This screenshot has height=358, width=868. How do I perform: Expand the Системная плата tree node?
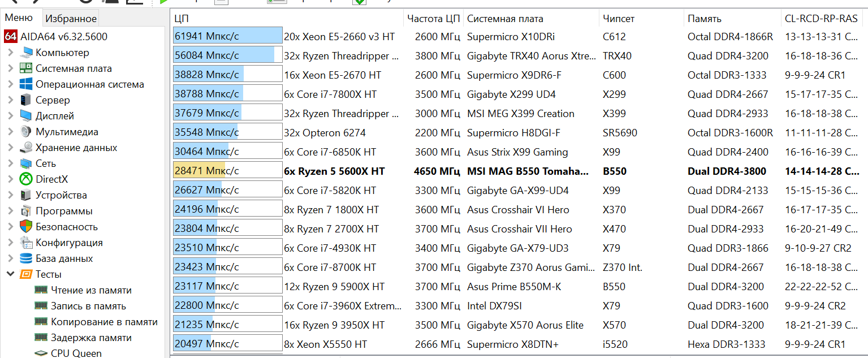(10, 68)
